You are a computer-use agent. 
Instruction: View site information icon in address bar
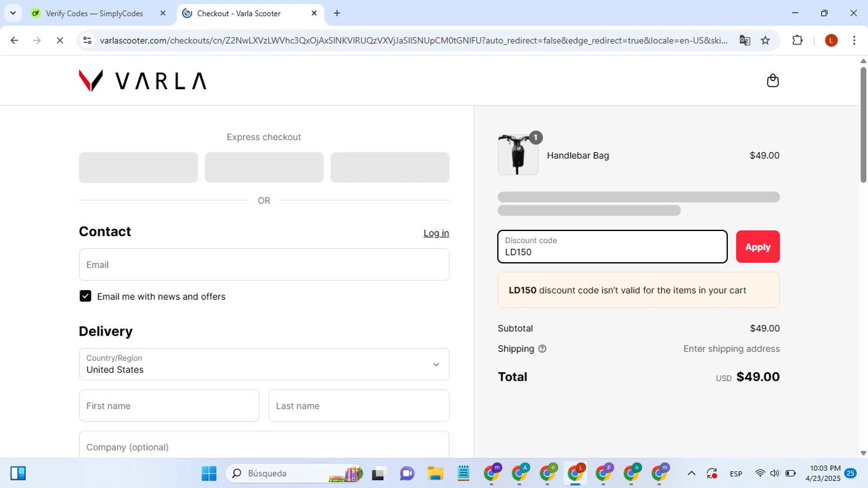click(x=87, y=41)
